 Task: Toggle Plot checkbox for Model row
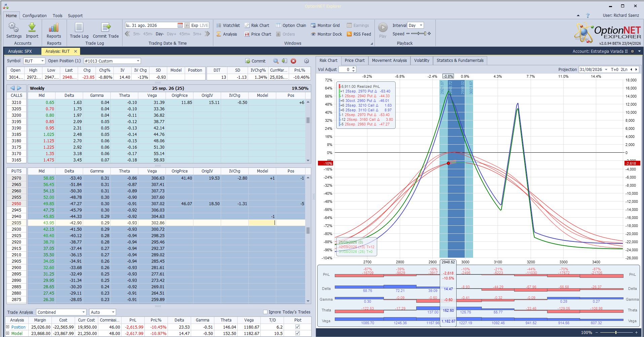point(297,333)
